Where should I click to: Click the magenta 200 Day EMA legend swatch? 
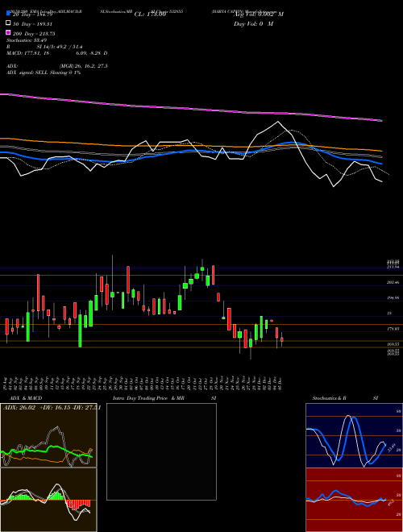pyautogui.click(x=8, y=33)
